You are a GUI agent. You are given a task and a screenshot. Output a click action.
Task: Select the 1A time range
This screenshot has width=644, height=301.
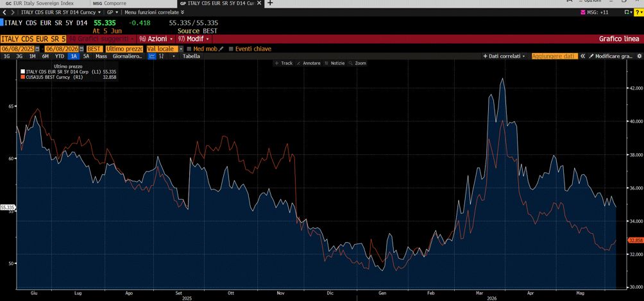[74, 56]
